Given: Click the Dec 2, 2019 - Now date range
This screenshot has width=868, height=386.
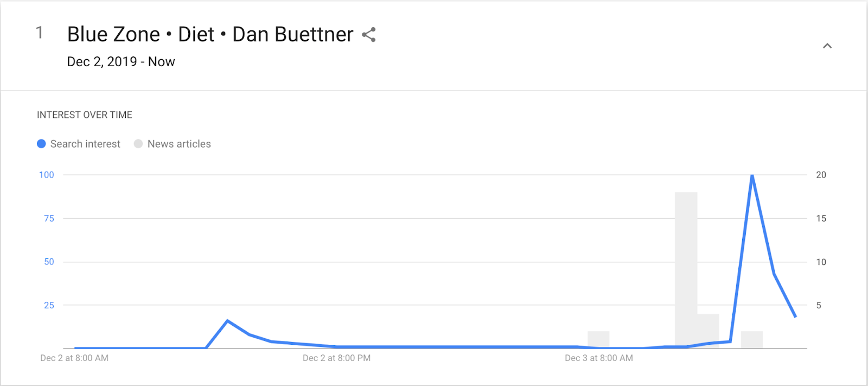Looking at the screenshot, I should [121, 62].
